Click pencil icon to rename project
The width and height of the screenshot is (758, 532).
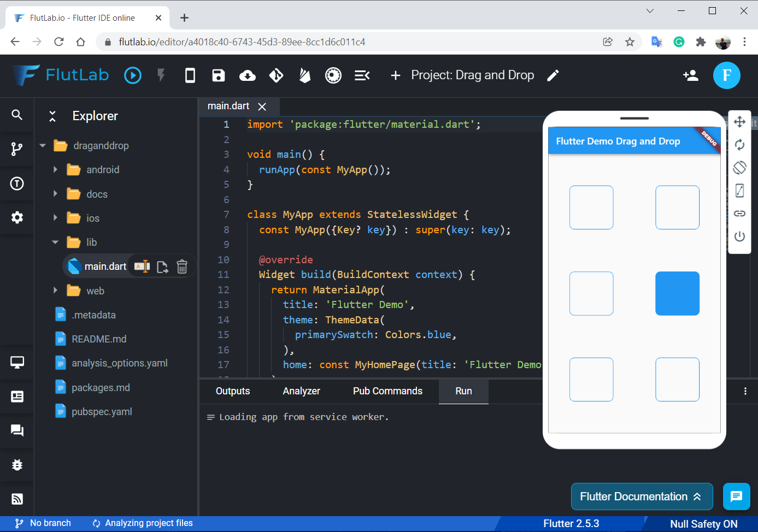click(553, 75)
